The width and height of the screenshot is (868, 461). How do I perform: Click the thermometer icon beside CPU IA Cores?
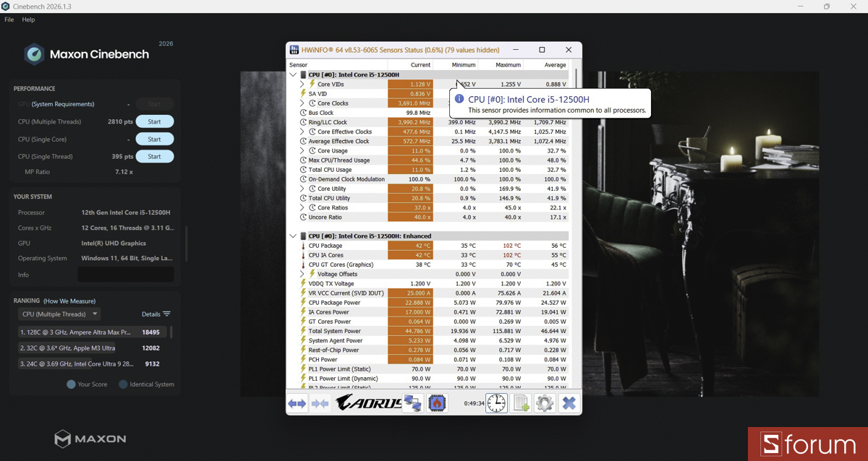(x=303, y=255)
